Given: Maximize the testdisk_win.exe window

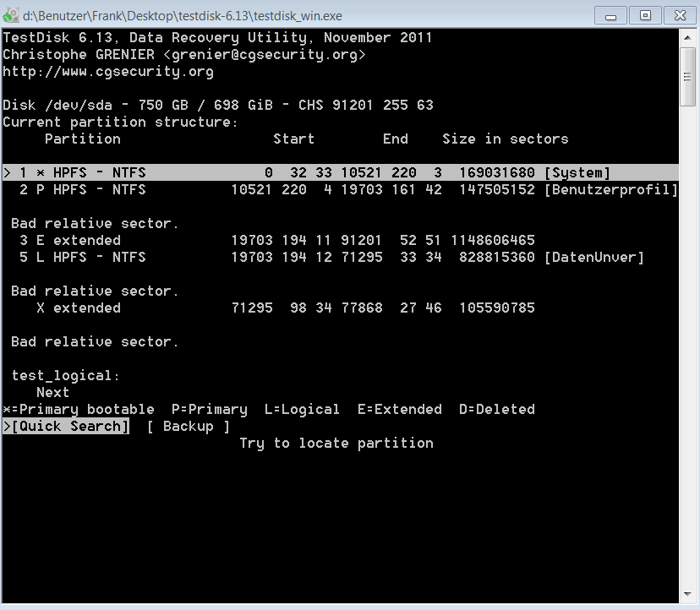Looking at the screenshot, I should 645,15.
